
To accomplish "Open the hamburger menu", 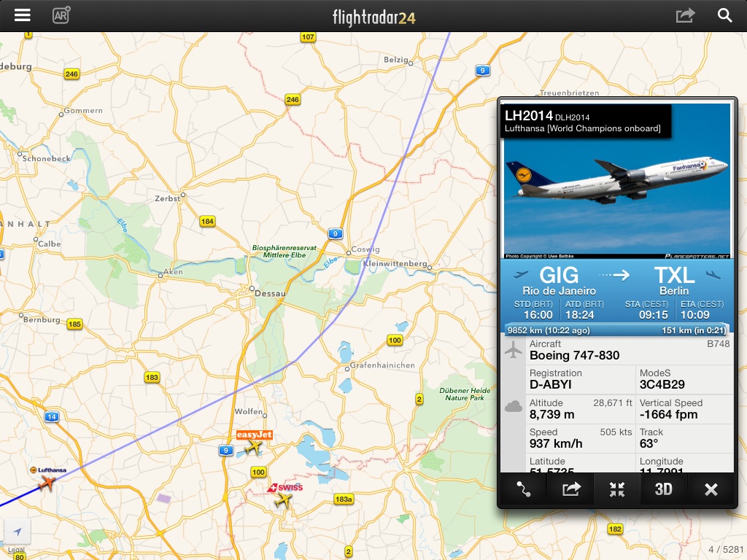I will point(23,15).
